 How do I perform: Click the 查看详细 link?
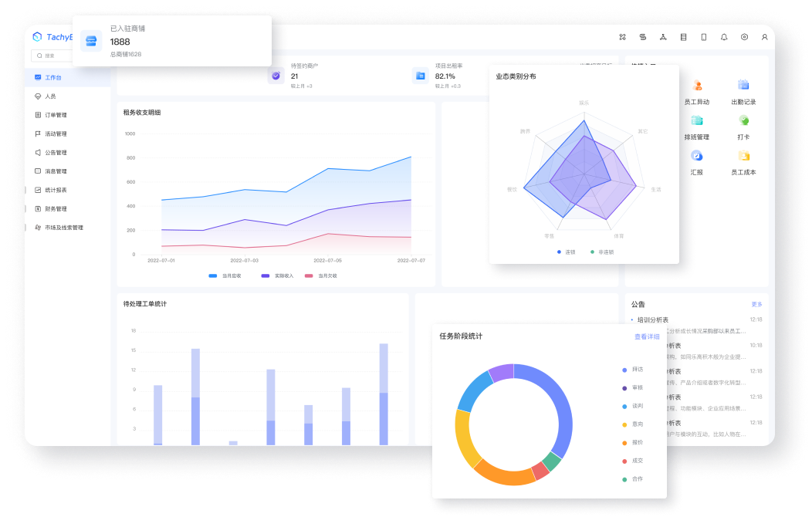(x=646, y=336)
